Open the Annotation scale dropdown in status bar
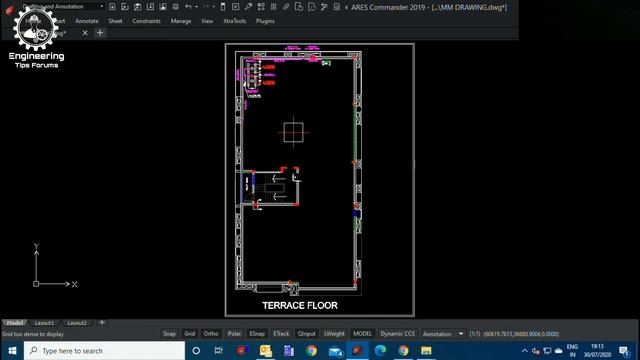Viewport: 640px width, 360px height. [443, 333]
